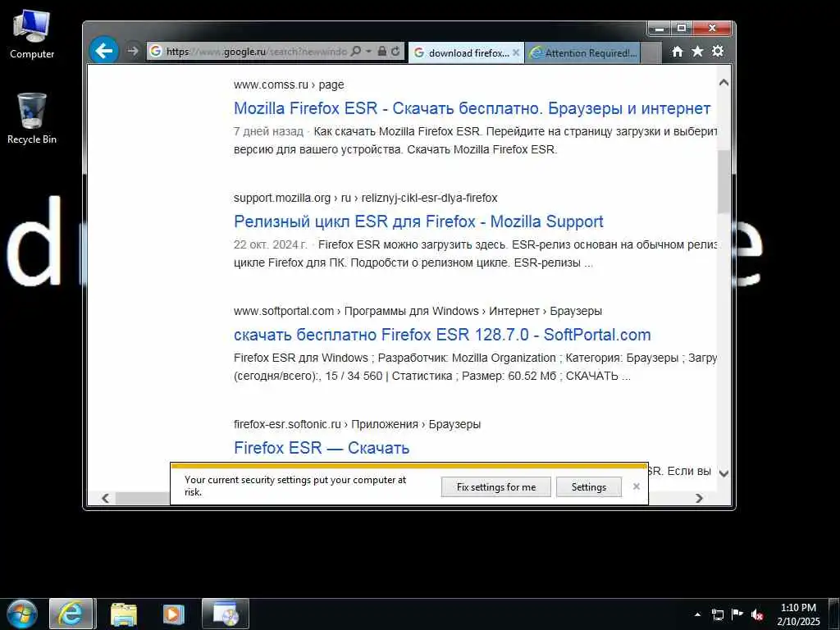840x630 pixels.
Task: Click the forward navigation arrow
Action: click(x=132, y=51)
